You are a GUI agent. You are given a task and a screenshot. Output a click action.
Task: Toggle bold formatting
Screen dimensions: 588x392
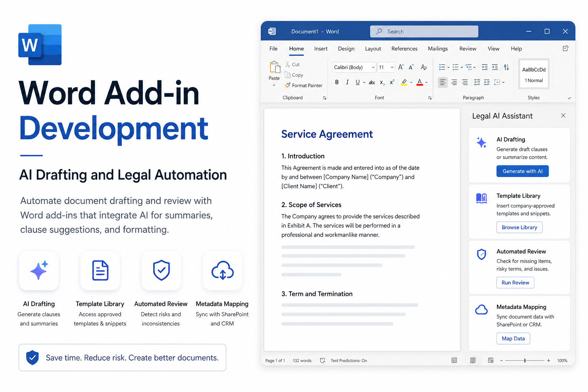337,82
